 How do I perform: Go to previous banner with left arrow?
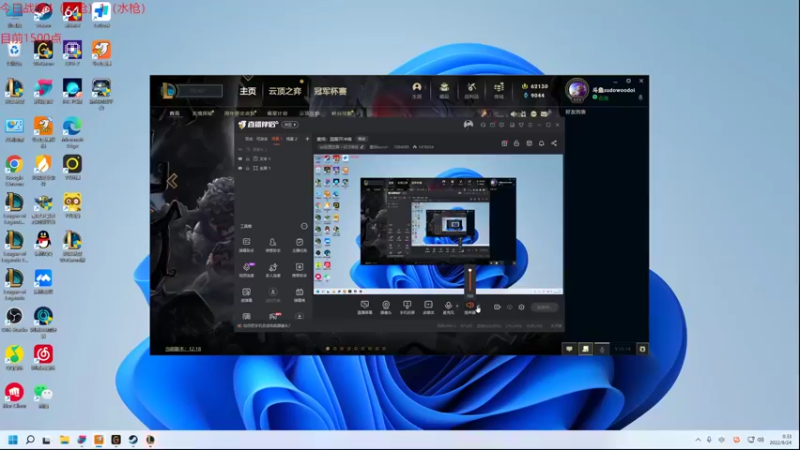click(x=171, y=181)
